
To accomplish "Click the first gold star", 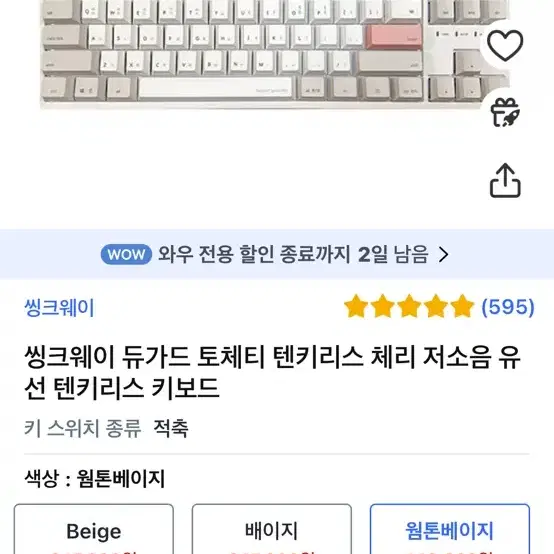I will [356, 306].
